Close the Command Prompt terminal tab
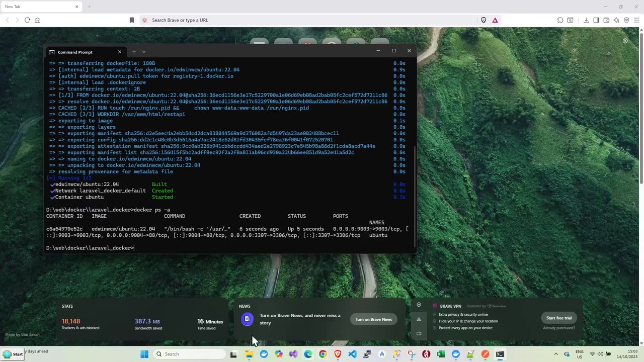This screenshot has height=362, width=644. click(119, 52)
